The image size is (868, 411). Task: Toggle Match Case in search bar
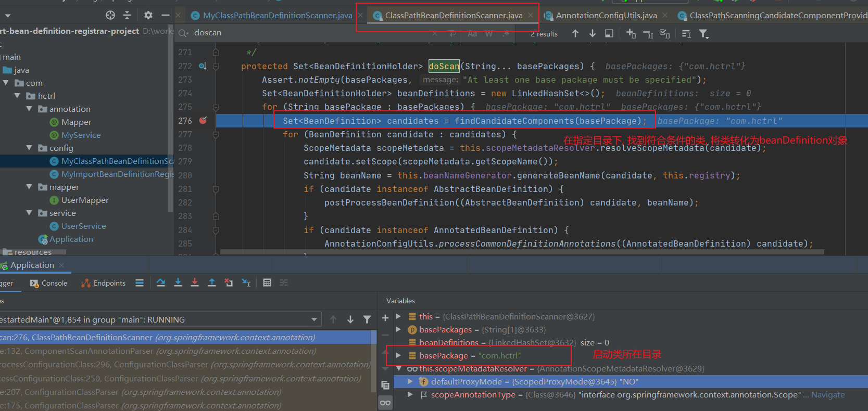pos(472,33)
